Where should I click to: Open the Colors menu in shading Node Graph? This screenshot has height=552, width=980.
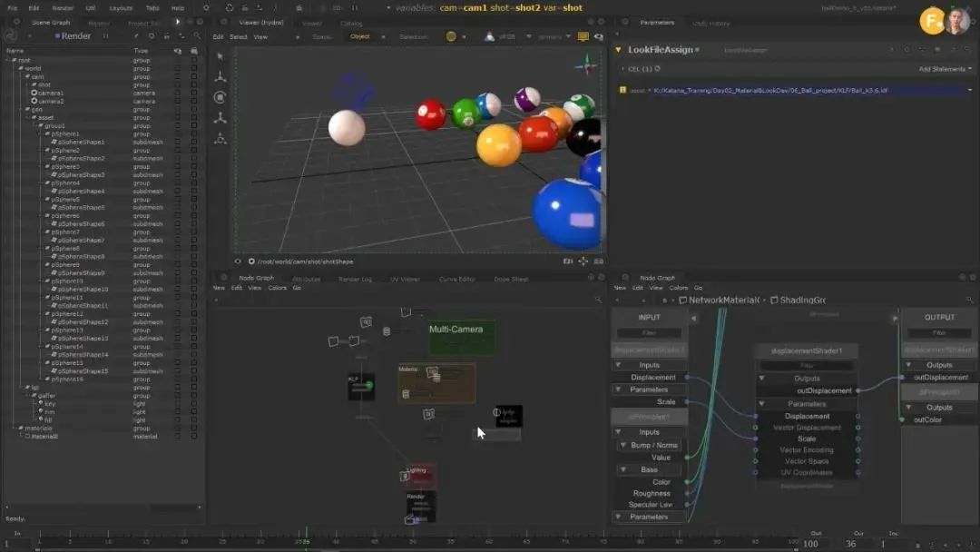coord(678,288)
